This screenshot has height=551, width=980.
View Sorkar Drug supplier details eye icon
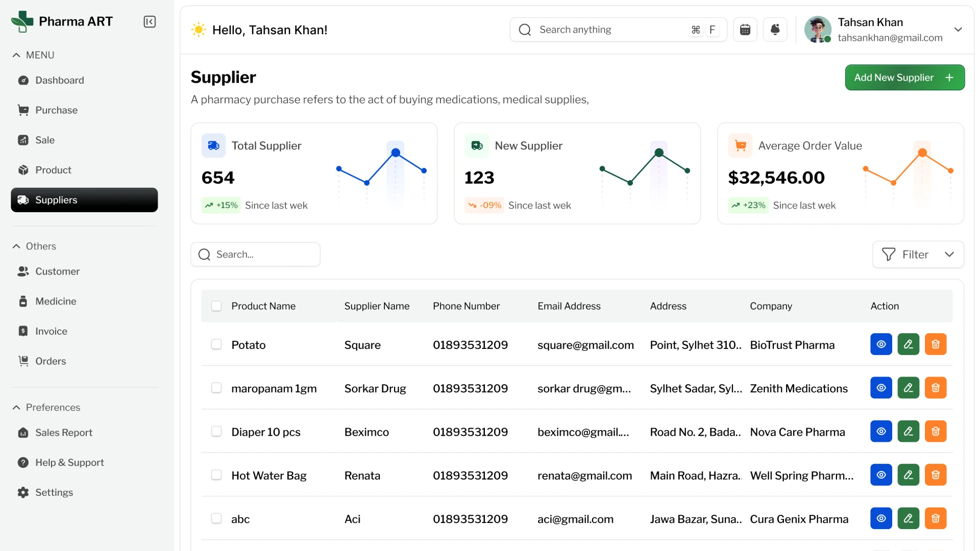(x=881, y=388)
